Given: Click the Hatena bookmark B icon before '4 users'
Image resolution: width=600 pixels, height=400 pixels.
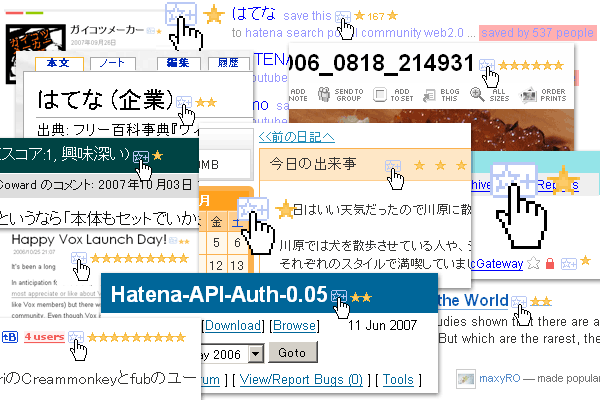Looking at the screenshot, I should [10, 337].
